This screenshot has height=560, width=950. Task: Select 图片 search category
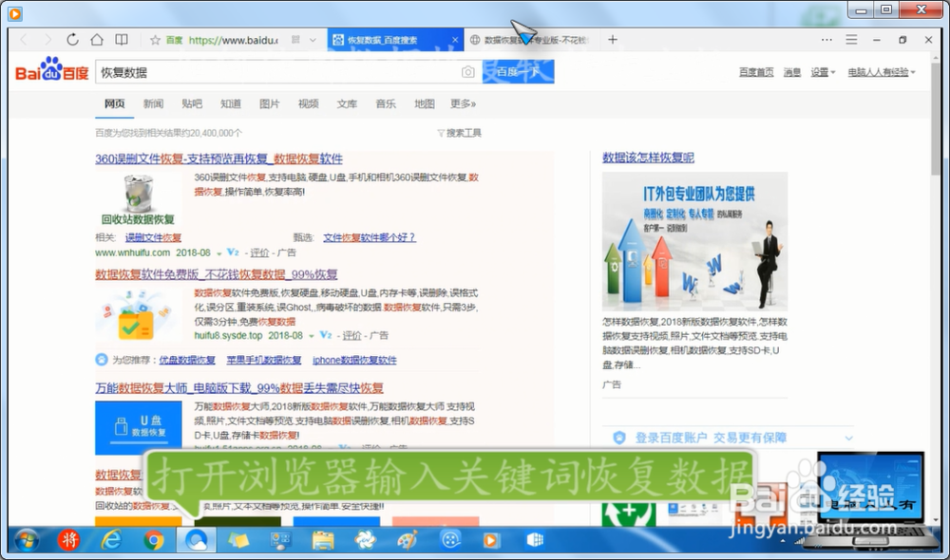270,104
